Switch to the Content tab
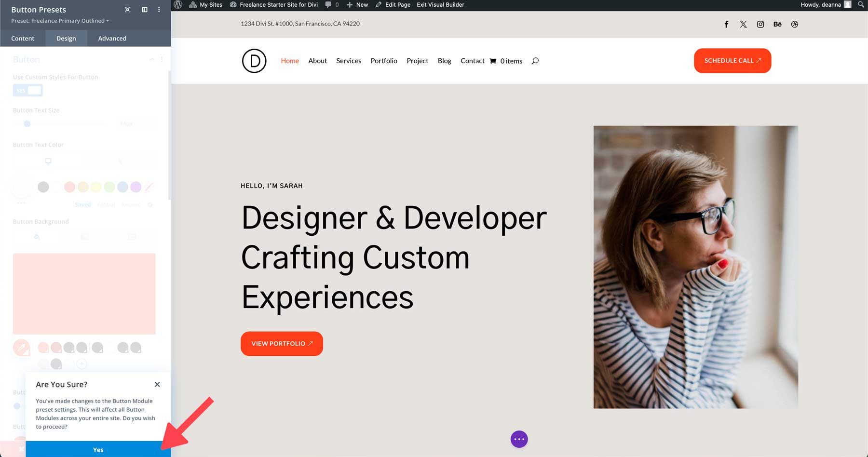868x457 pixels. click(x=23, y=38)
